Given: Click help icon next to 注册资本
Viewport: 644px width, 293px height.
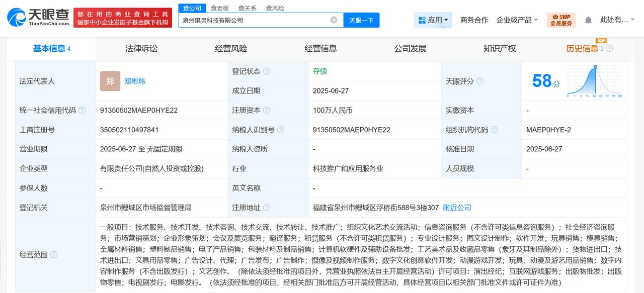Looking at the screenshot, I should 267,110.
